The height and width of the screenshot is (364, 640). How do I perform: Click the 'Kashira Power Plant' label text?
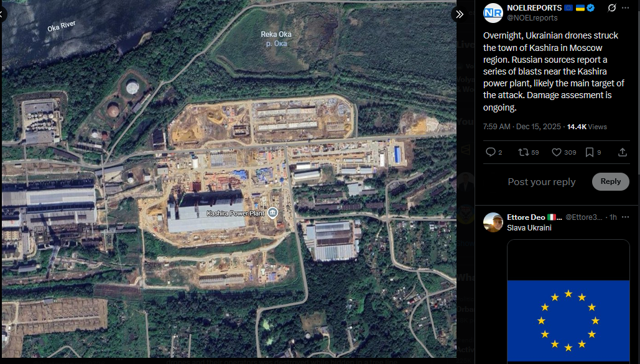coord(236,213)
